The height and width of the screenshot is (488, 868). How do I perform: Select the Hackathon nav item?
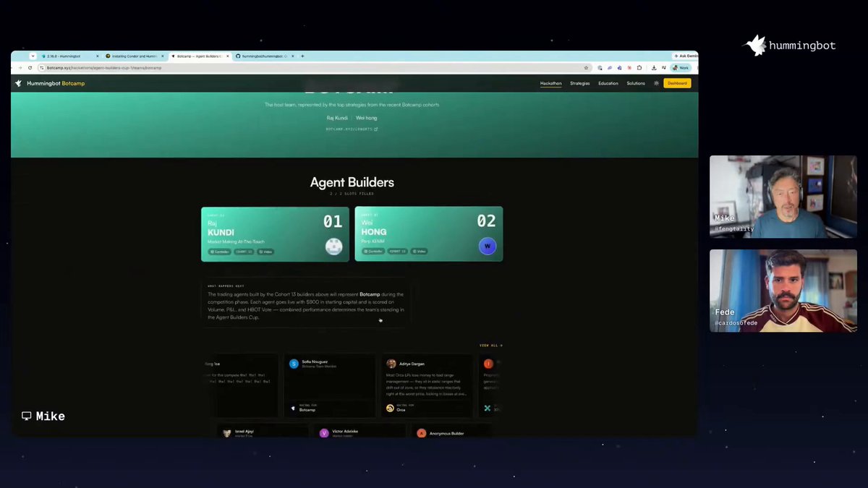click(x=550, y=83)
